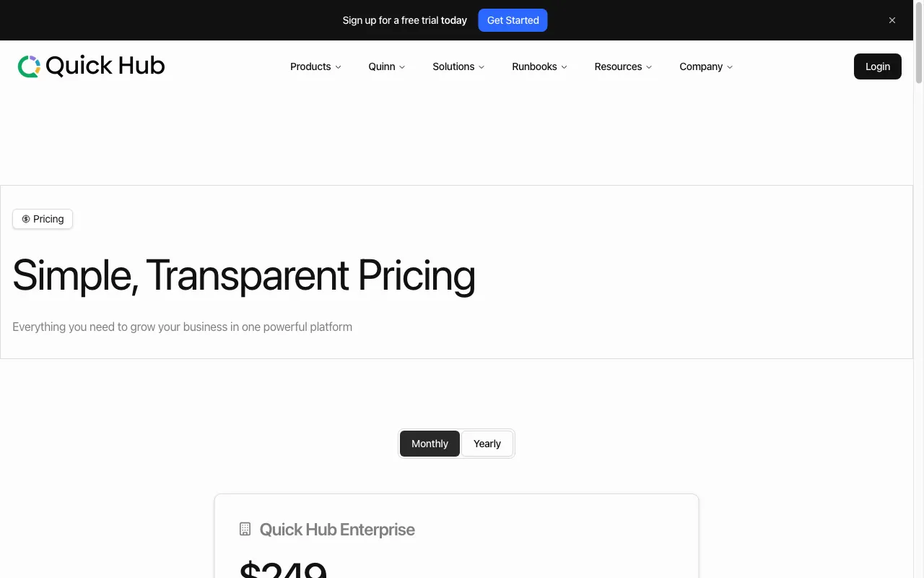Click the Quick Hub Enterprise plan title

(337, 530)
